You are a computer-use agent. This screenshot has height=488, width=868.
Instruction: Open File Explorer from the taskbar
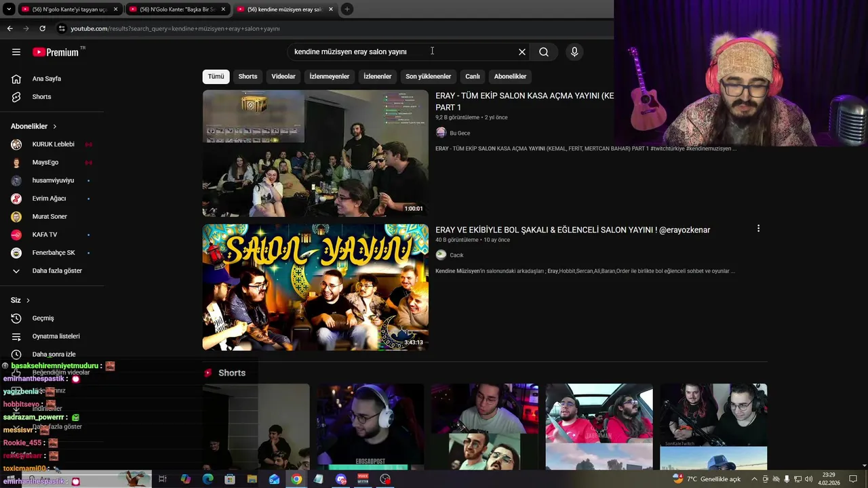[x=252, y=479]
